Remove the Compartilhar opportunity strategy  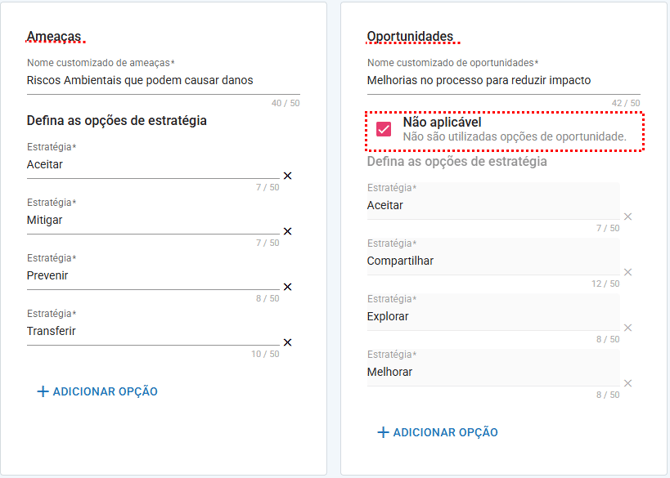[628, 272]
